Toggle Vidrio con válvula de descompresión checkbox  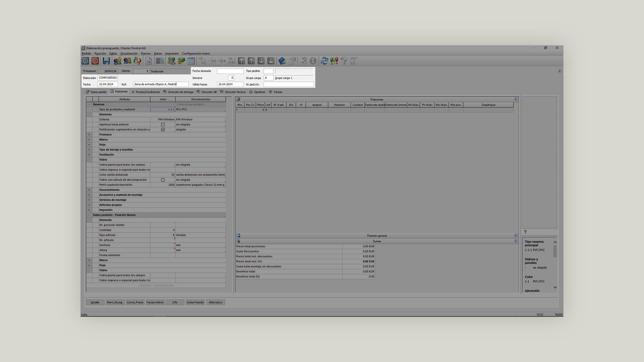click(x=163, y=180)
